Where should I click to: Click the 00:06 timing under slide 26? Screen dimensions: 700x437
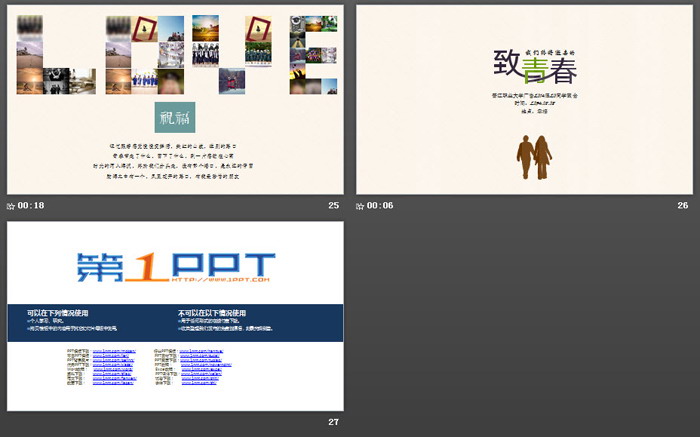[380, 205]
